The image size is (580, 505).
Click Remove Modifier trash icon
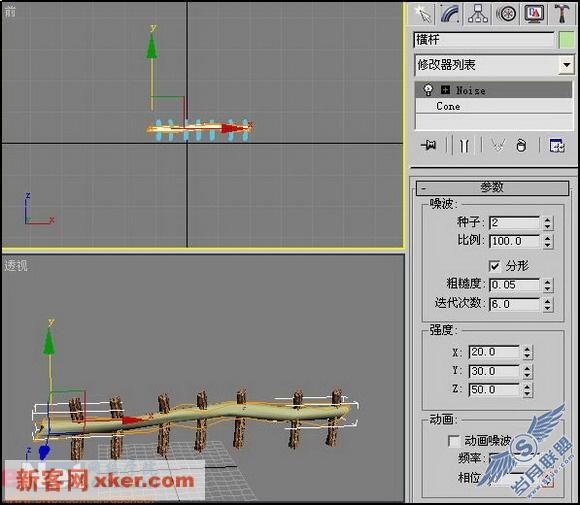[521, 145]
